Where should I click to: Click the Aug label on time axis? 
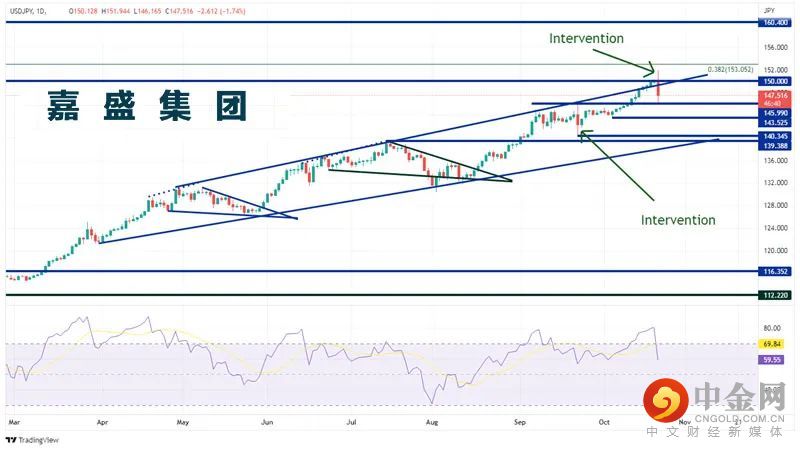click(x=432, y=422)
